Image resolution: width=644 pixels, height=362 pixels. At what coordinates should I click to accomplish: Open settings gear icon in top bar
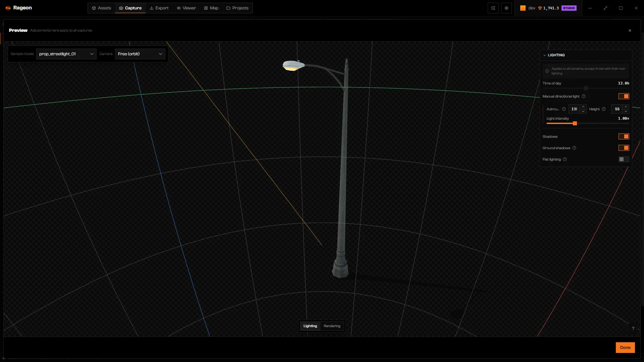506,8
